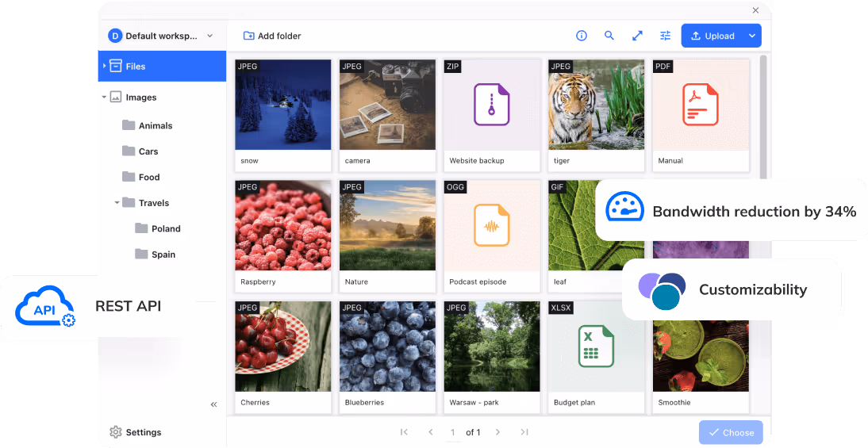Collapse the Images tree node
The image size is (868, 448).
coord(104,98)
